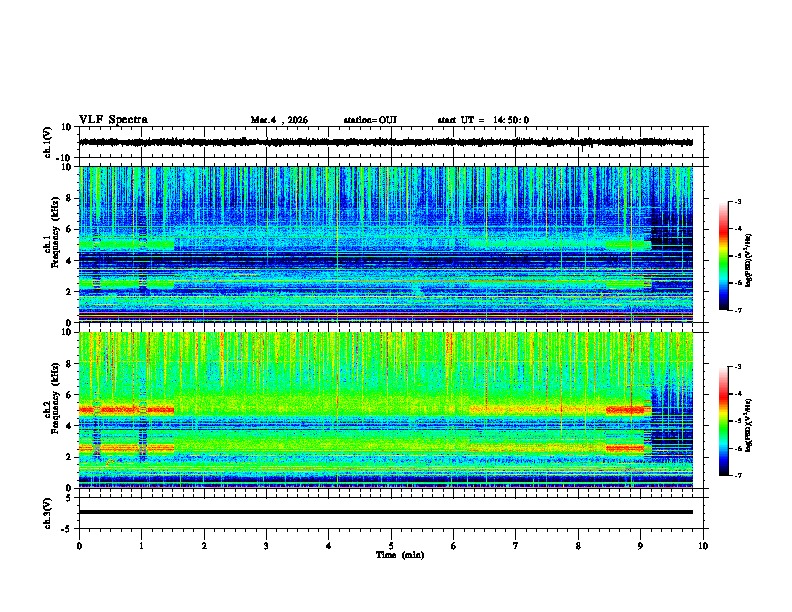The width and height of the screenshot is (792, 612).
Task: Click the '6' kHz tick of ch.1 spectrogram
Action: [69, 229]
